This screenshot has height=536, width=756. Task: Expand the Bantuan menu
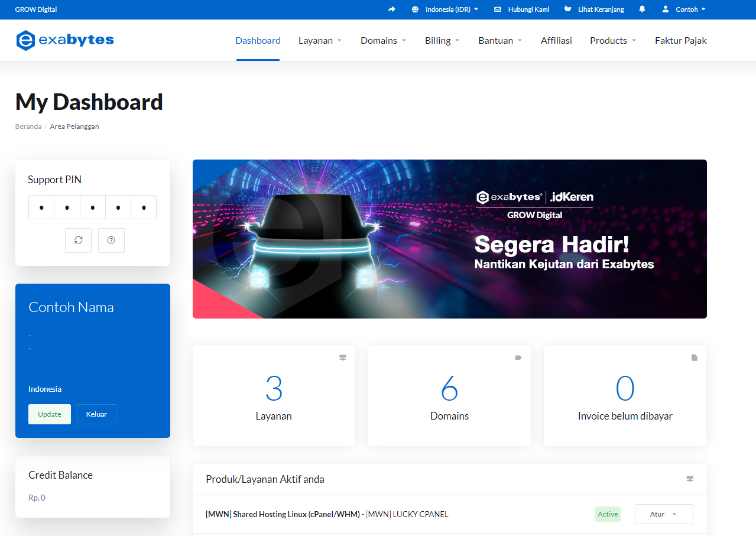click(x=500, y=40)
